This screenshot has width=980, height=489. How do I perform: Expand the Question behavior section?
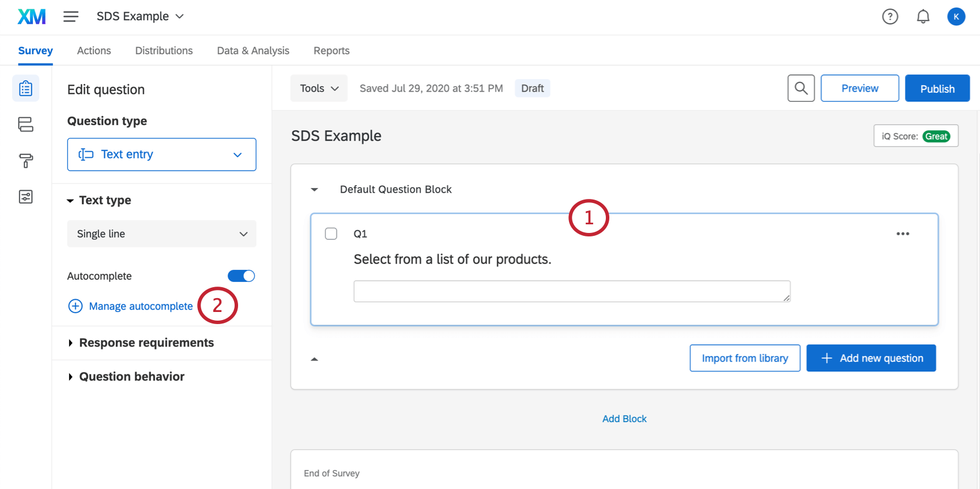click(x=131, y=377)
